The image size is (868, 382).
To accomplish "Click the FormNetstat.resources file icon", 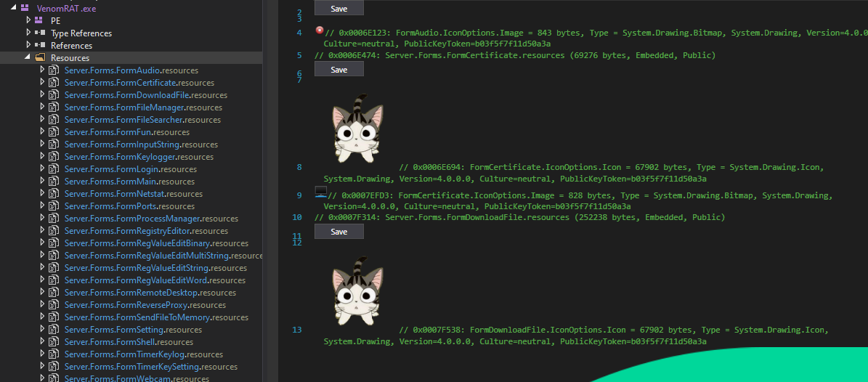I will point(54,194).
